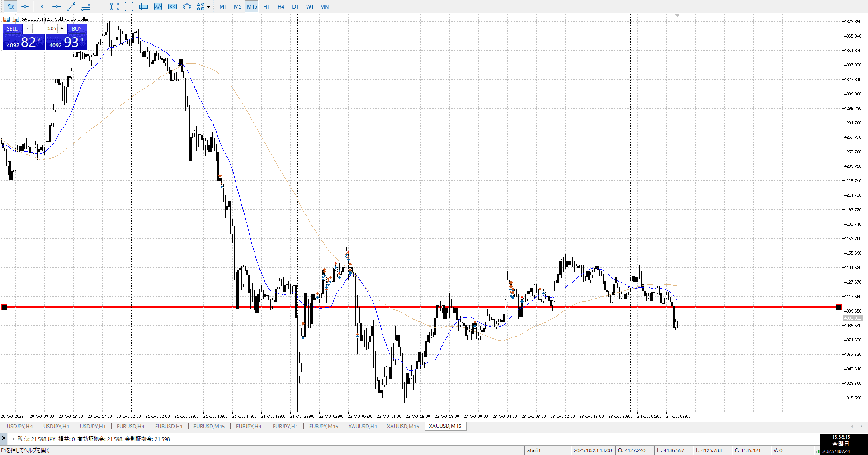Viewport: 868px width, 455px height.
Task: Click the lot volume input field
Action: pyautogui.click(x=45, y=28)
